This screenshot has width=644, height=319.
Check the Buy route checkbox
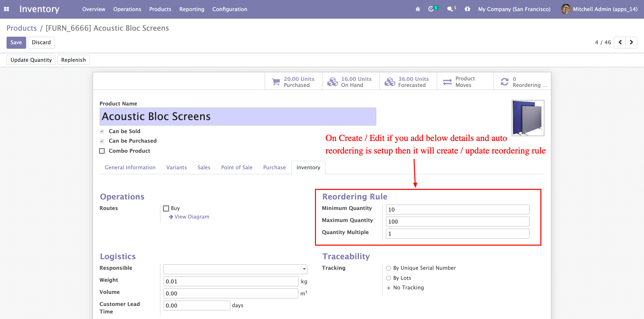coord(166,208)
